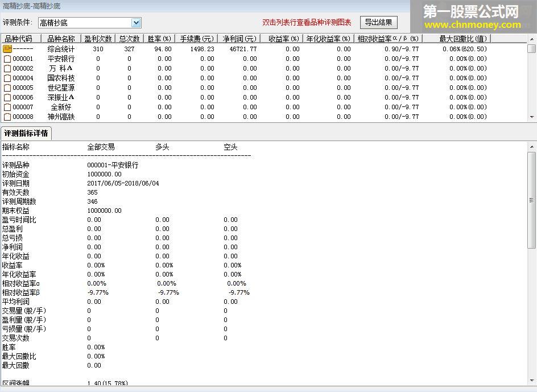537x392 pixels.
Task: Click the 多头 column heading
Action: 162,147
